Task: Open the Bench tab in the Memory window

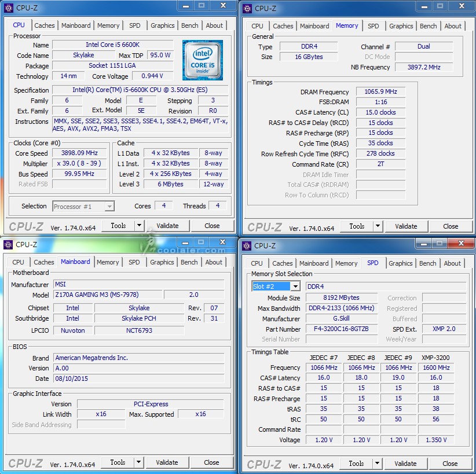Action: 428,26
